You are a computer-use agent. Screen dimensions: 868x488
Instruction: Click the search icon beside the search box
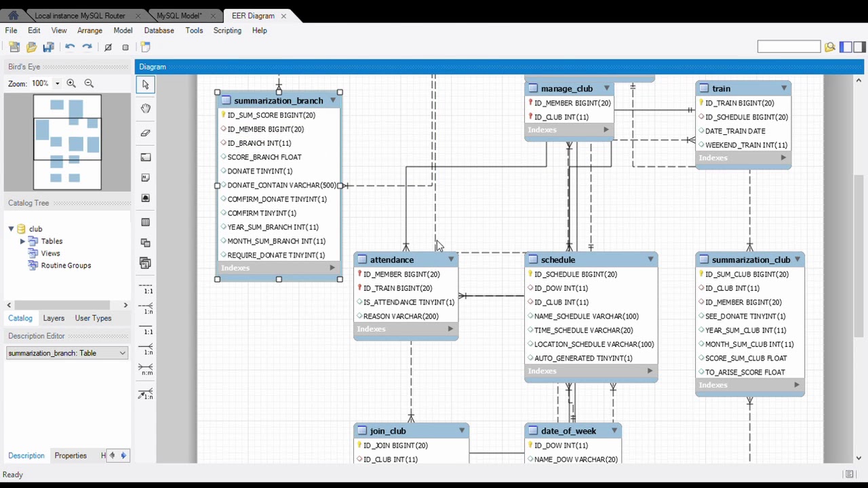pos(829,47)
